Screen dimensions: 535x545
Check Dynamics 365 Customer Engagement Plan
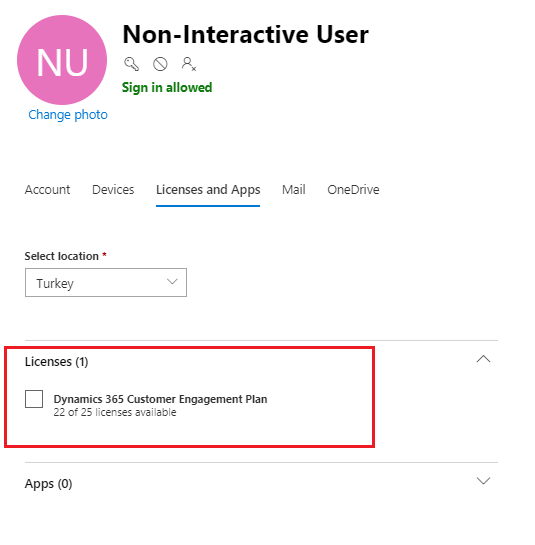pyautogui.click(x=34, y=399)
